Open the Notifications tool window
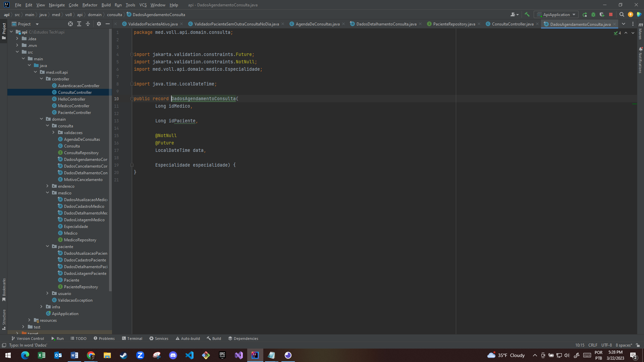 point(640,60)
